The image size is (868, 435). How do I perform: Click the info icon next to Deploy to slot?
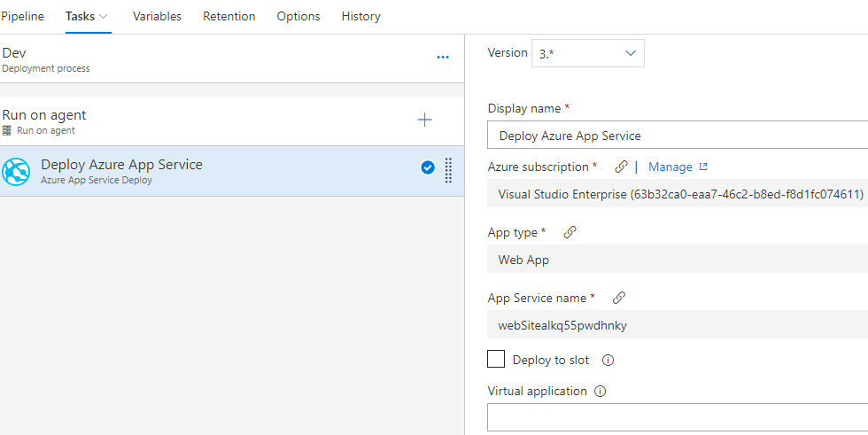608,361
